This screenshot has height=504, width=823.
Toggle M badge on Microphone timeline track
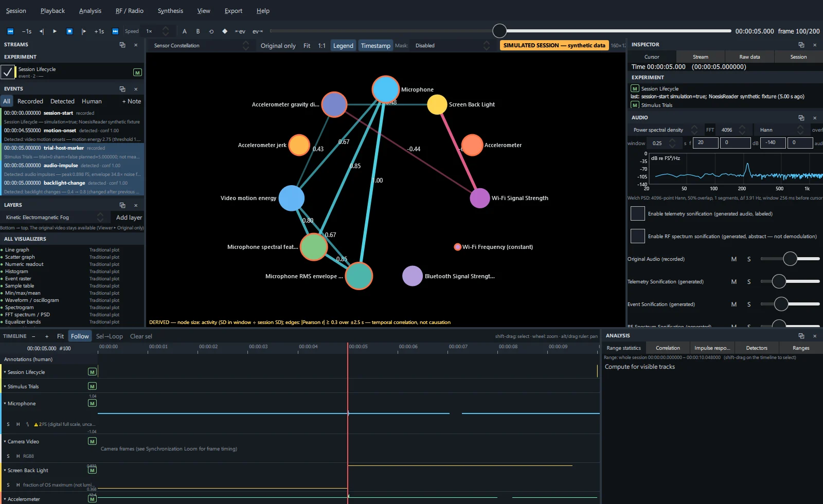click(x=93, y=403)
